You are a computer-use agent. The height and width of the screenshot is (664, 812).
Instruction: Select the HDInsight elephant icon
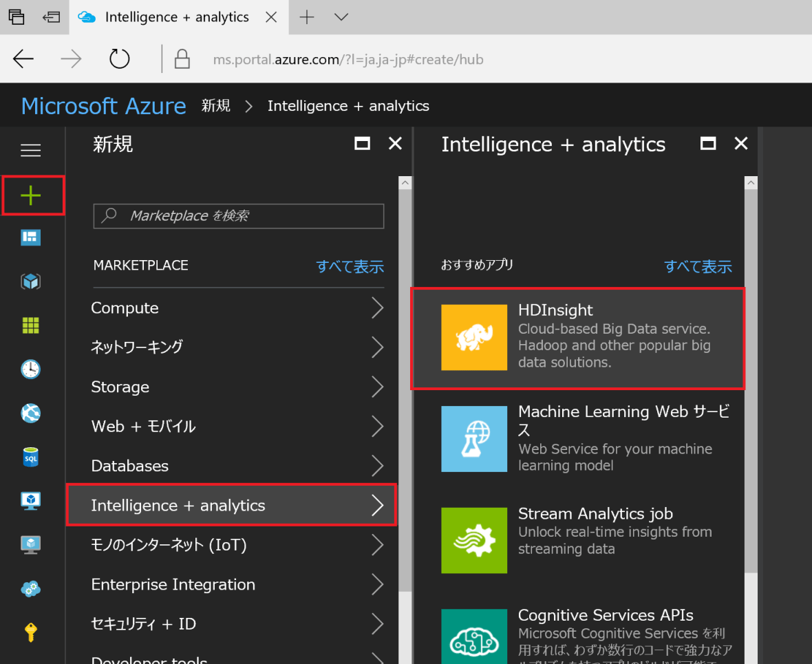473,337
